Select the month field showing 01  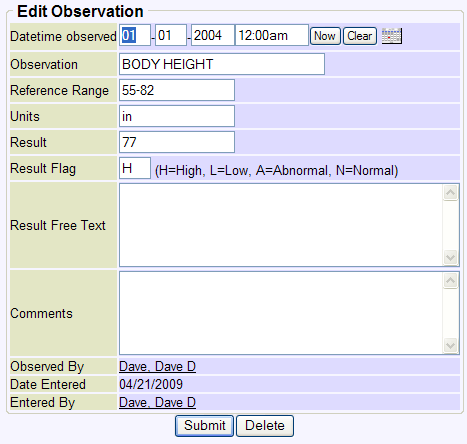[135, 35]
